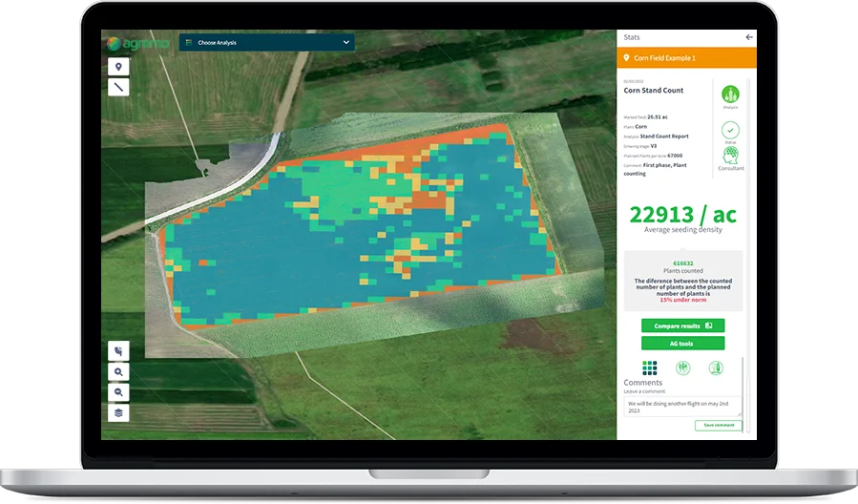Select the location pin marker tool

pos(118,67)
